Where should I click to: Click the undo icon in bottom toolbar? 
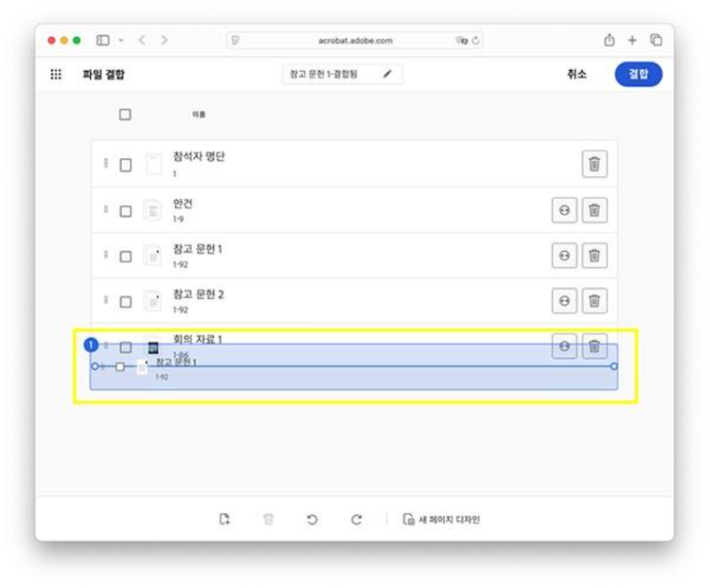point(312,519)
